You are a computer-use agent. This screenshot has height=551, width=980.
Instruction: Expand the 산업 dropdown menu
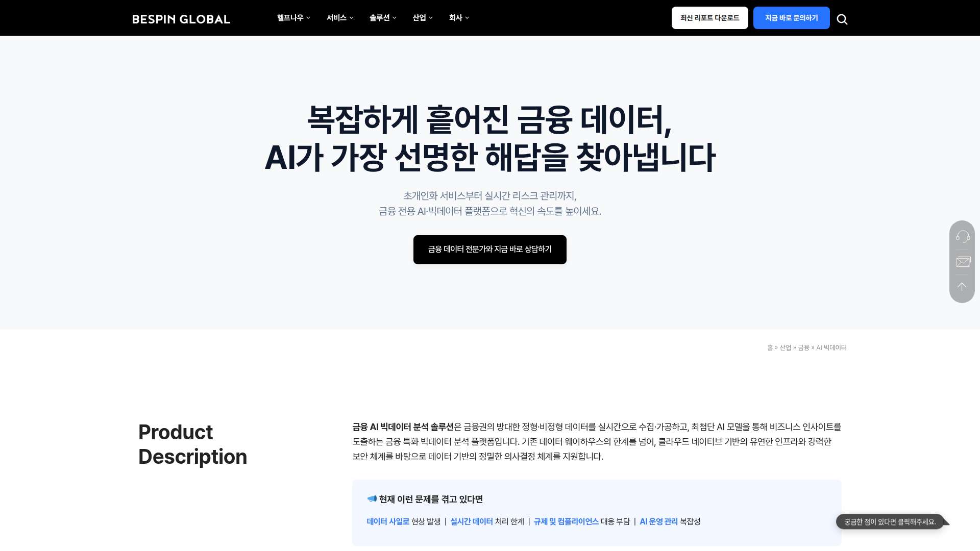pyautogui.click(x=423, y=18)
